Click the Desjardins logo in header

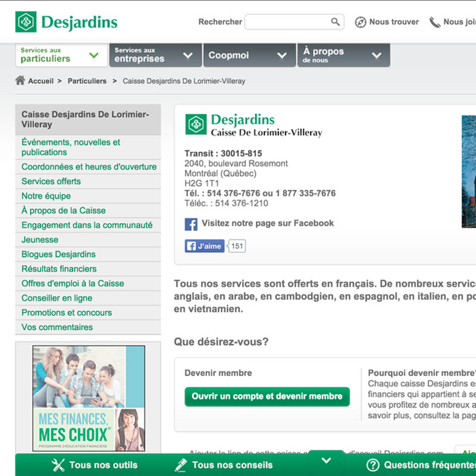tap(66, 22)
